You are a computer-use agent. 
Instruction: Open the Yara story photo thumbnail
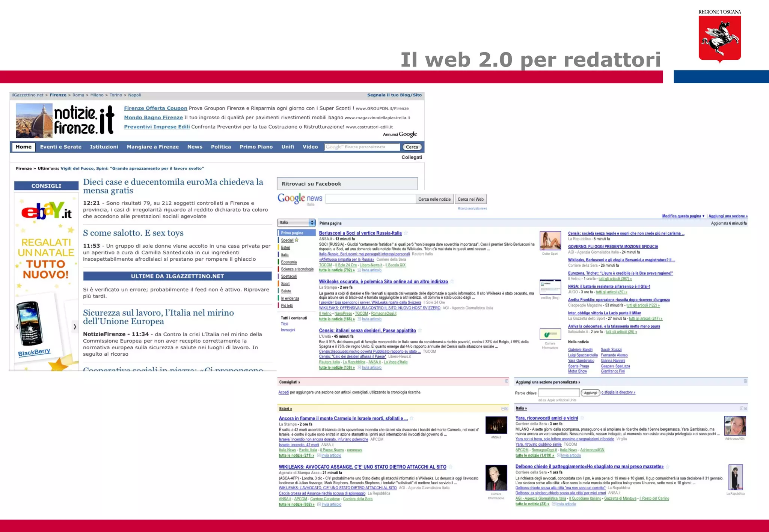[735, 426]
